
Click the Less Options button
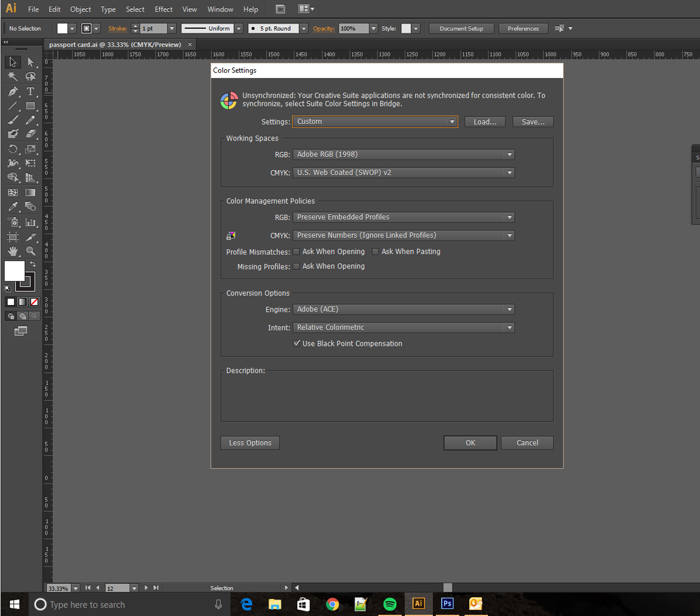250,443
